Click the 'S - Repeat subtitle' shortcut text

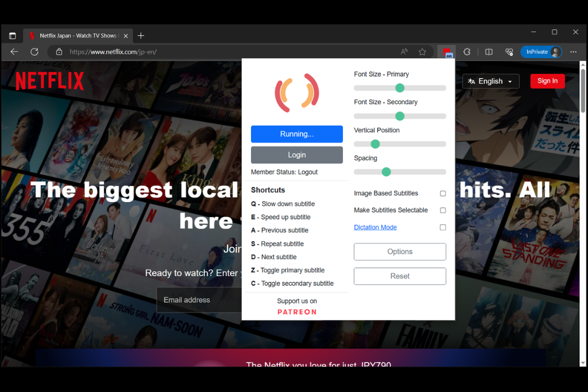pos(278,243)
